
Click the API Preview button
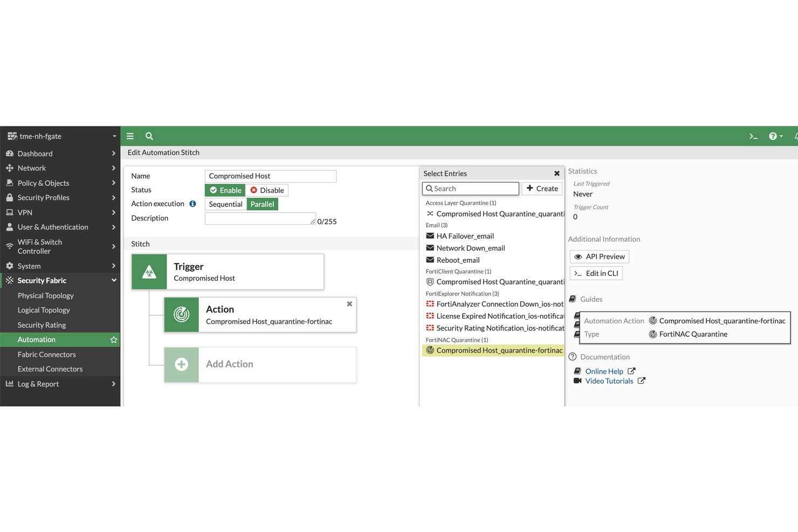point(600,257)
